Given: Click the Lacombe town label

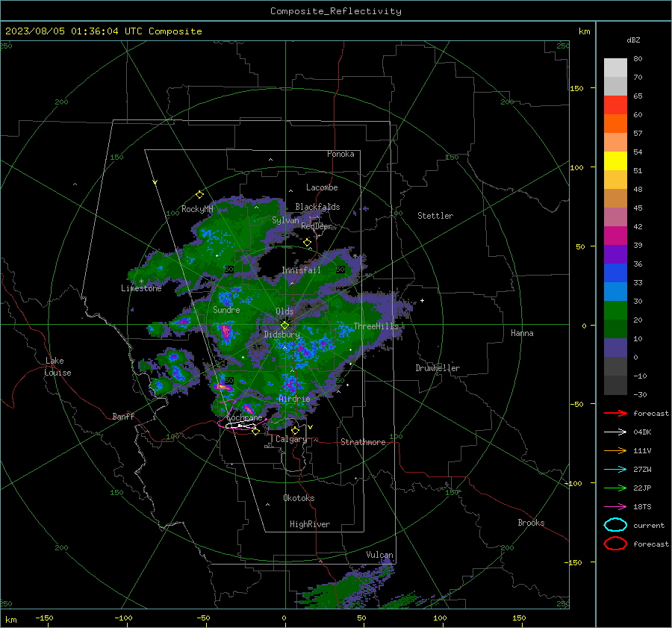Looking at the screenshot, I should point(322,187).
